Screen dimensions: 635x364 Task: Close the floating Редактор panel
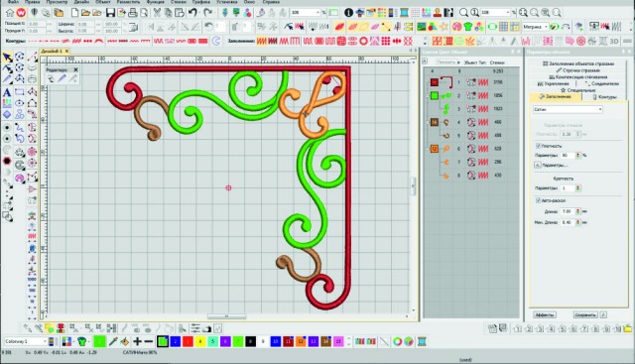click(75, 70)
